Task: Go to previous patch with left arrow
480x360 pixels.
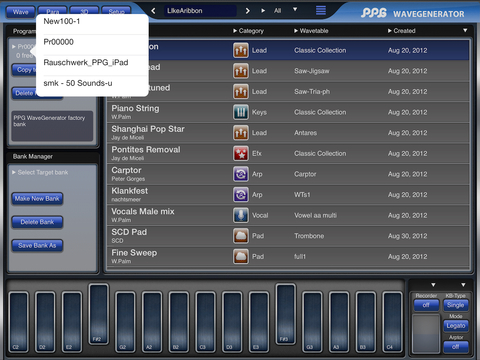Action: click(153, 11)
